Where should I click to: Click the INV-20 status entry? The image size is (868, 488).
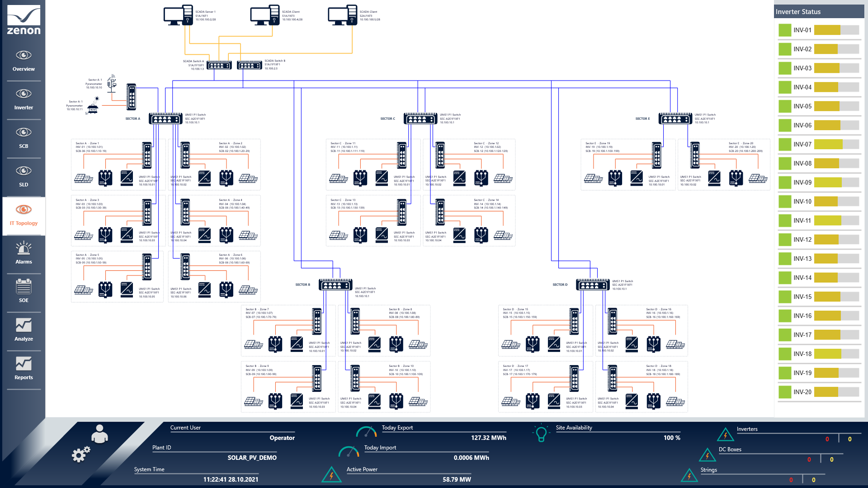point(802,392)
